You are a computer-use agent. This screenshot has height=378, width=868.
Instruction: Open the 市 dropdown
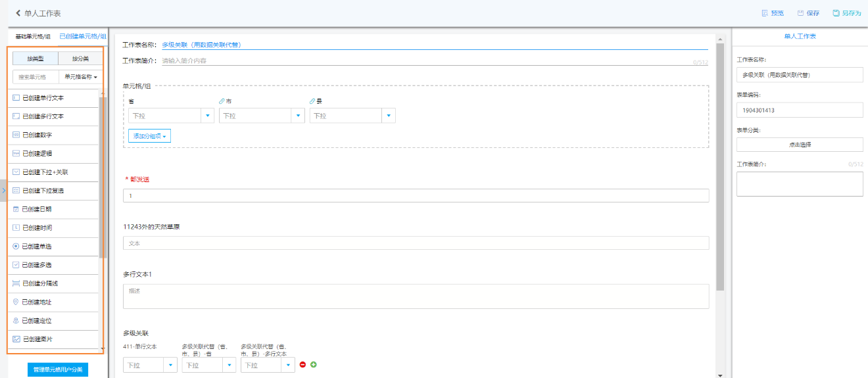262,116
